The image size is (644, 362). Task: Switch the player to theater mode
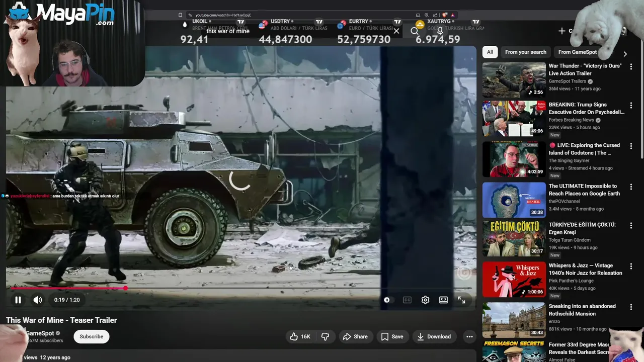(443, 300)
